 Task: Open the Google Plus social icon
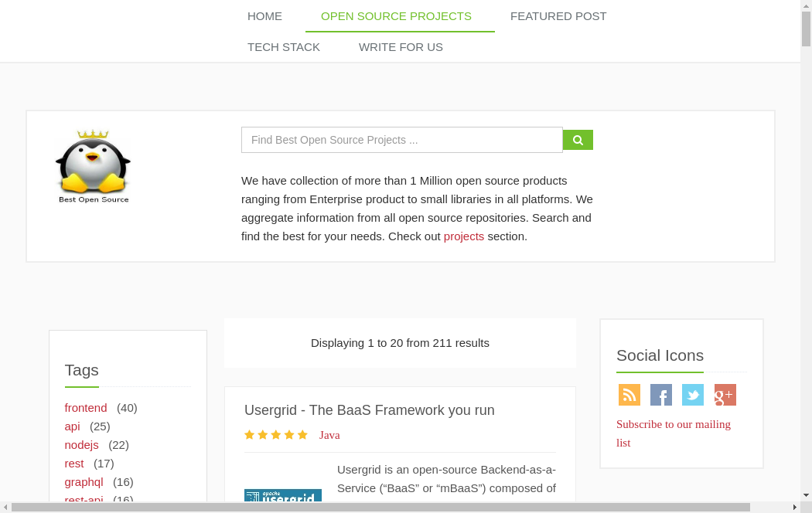pyautogui.click(x=725, y=395)
